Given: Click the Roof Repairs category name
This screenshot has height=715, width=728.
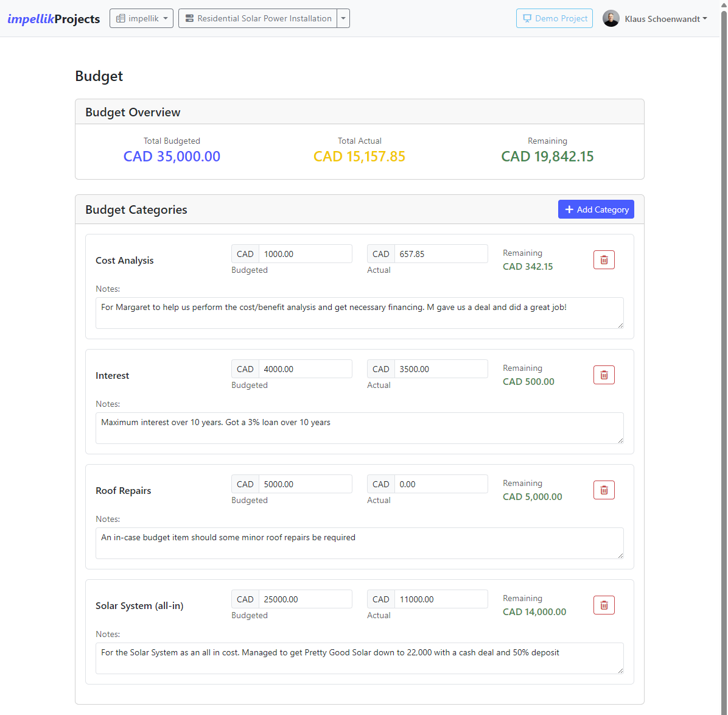Looking at the screenshot, I should pyautogui.click(x=123, y=491).
